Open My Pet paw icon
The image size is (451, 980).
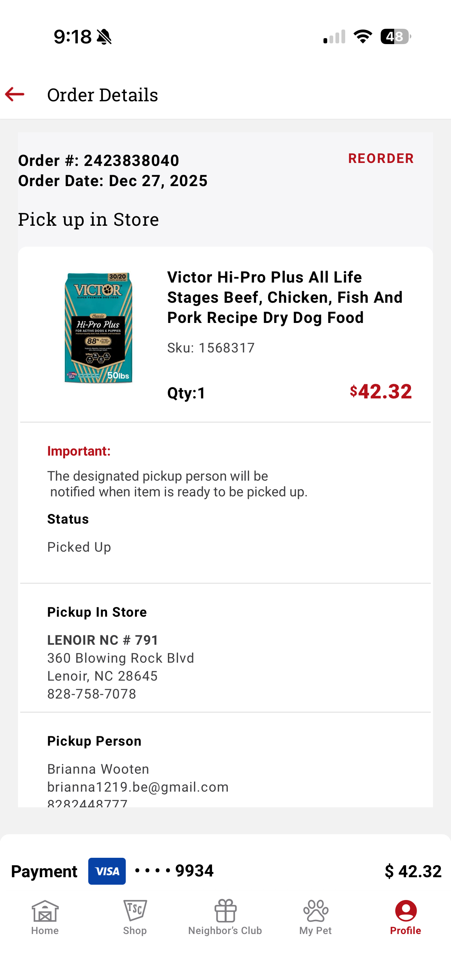tap(316, 911)
